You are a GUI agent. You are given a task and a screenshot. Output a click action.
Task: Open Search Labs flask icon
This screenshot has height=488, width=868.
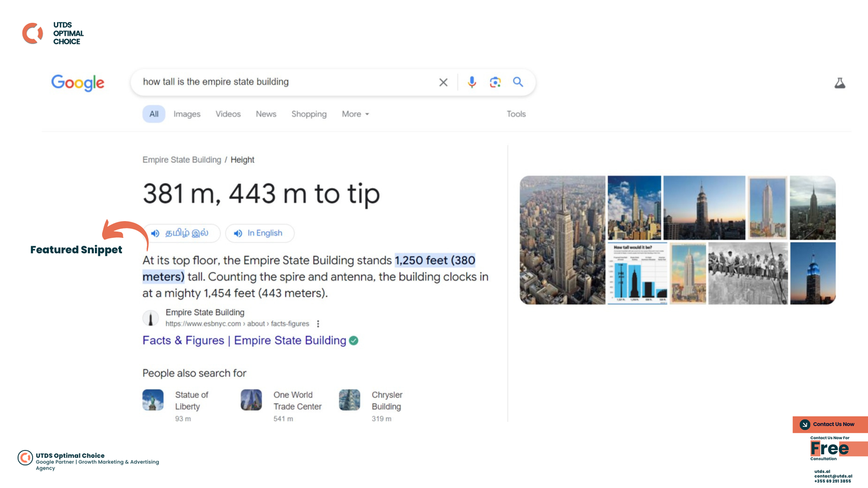point(840,83)
